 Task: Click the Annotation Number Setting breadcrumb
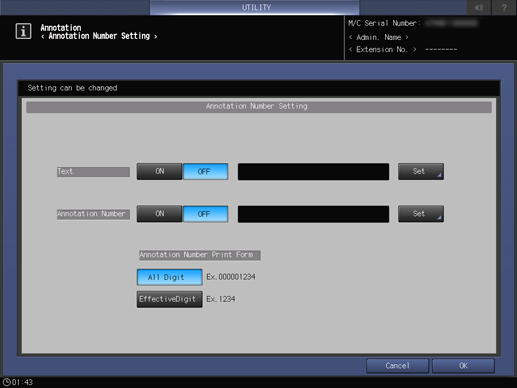(99, 36)
